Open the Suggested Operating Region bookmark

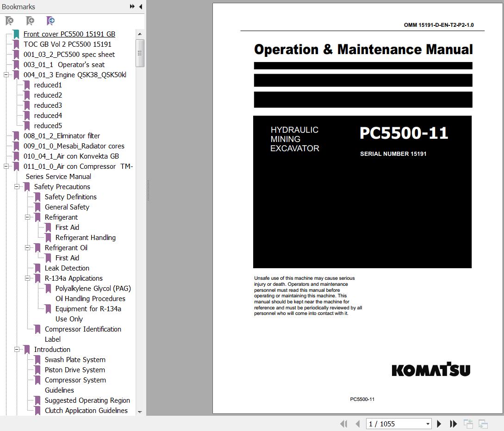coord(87,400)
